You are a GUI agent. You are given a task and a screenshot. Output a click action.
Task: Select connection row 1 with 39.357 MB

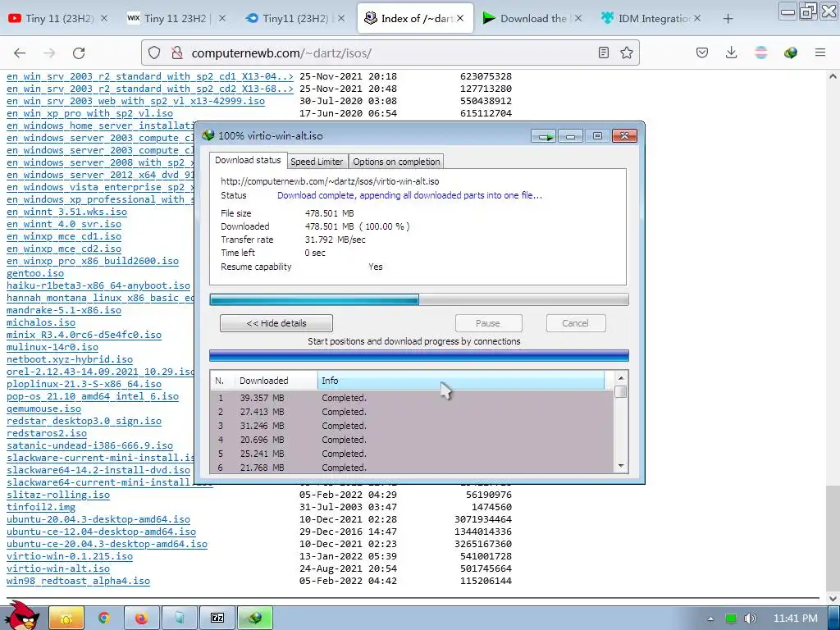pyautogui.click(x=412, y=398)
